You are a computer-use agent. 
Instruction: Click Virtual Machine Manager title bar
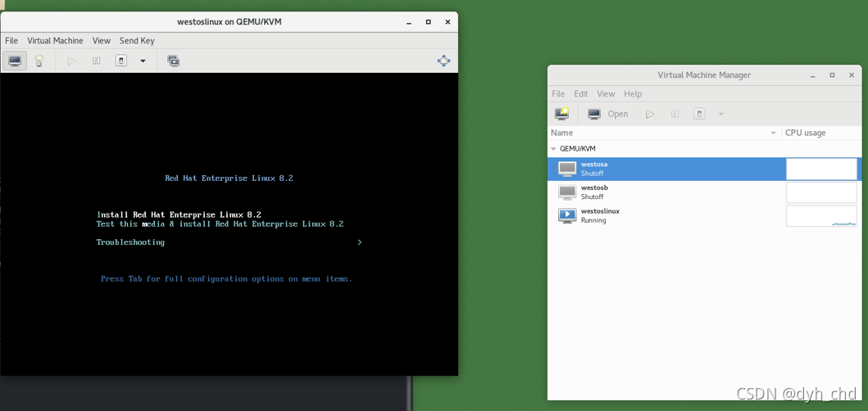[x=704, y=75]
